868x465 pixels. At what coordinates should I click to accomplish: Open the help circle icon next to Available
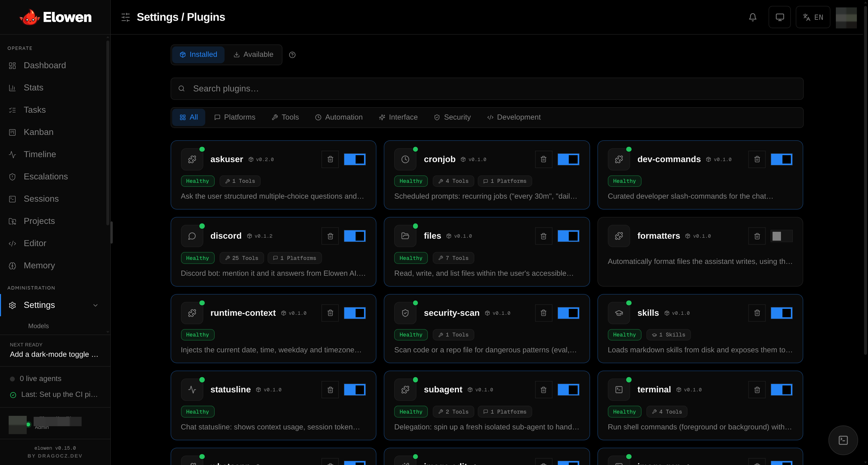(292, 55)
